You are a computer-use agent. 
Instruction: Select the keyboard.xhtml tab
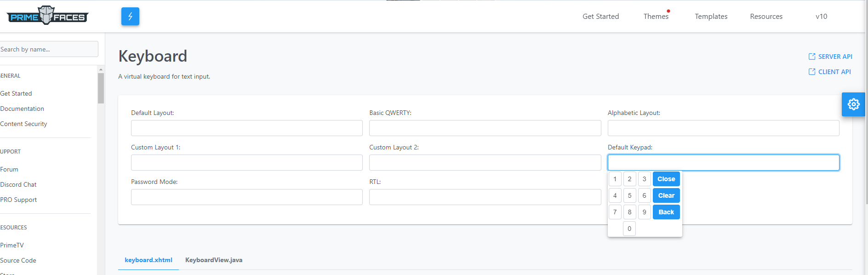coord(148,260)
